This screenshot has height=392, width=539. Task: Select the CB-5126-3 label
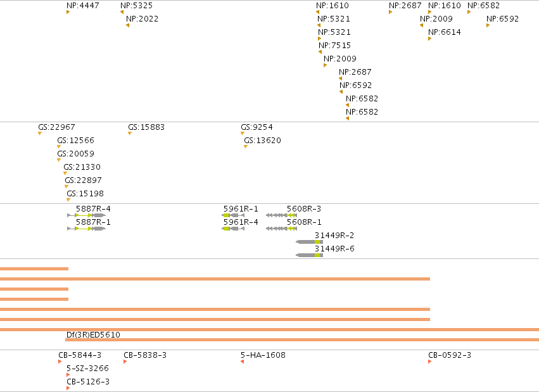click(x=88, y=382)
